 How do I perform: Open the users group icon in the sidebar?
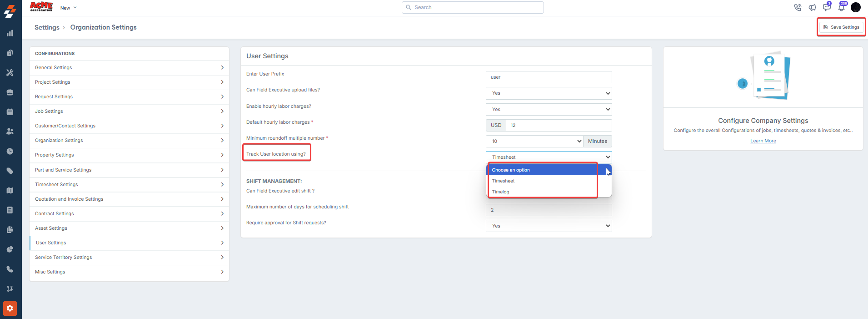[x=10, y=131]
